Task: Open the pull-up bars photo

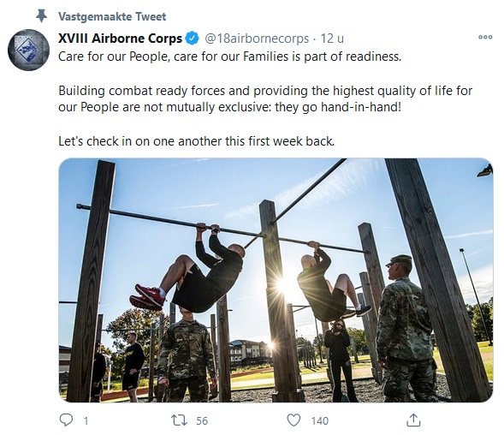Action: point(276,280)
